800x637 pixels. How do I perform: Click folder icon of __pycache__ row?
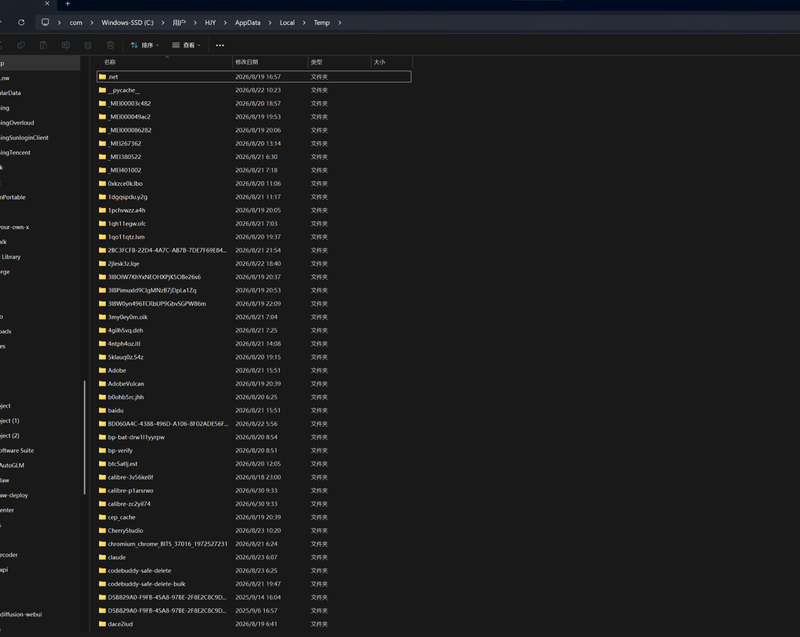click(x=103, y=90)
